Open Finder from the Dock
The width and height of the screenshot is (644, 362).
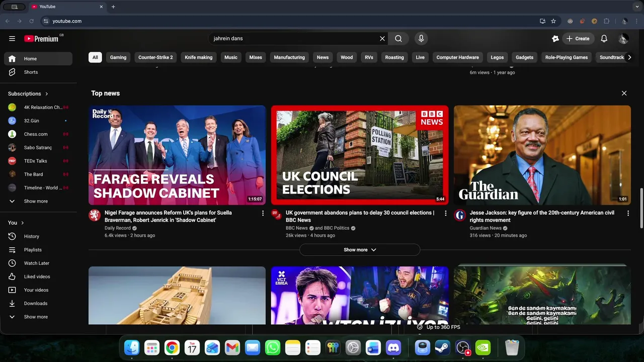132,347
